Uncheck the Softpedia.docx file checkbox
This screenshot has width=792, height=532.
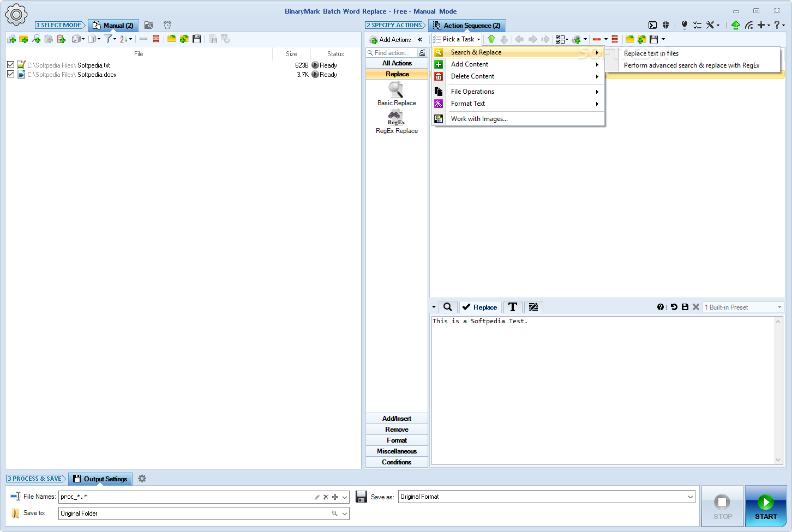[x=11, y=74]
